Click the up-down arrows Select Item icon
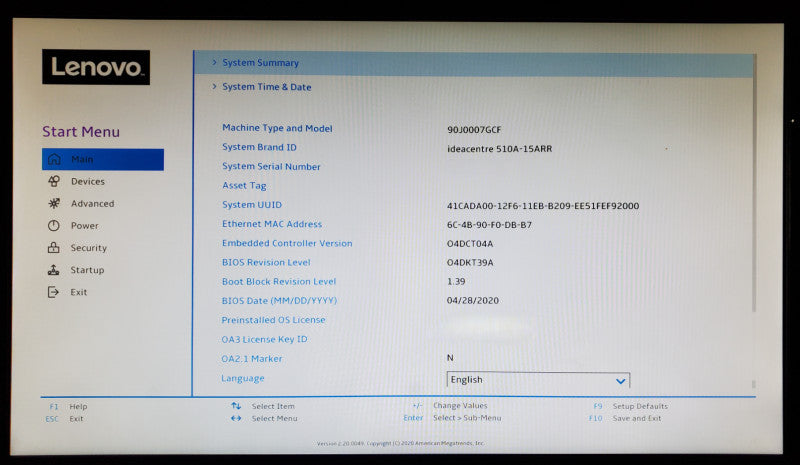This screenshot has height=465, width=800. pyautogui.click(x=236, y=406)
